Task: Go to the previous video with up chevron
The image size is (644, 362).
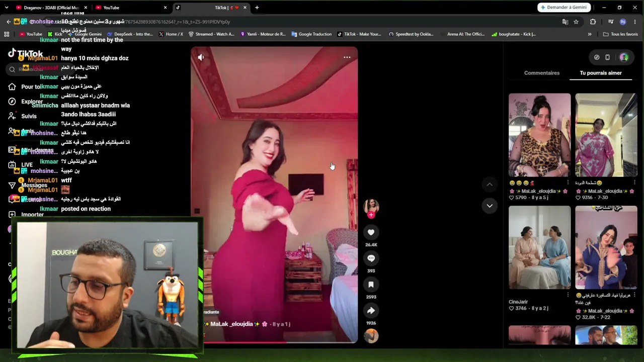Action: point(490,185)
